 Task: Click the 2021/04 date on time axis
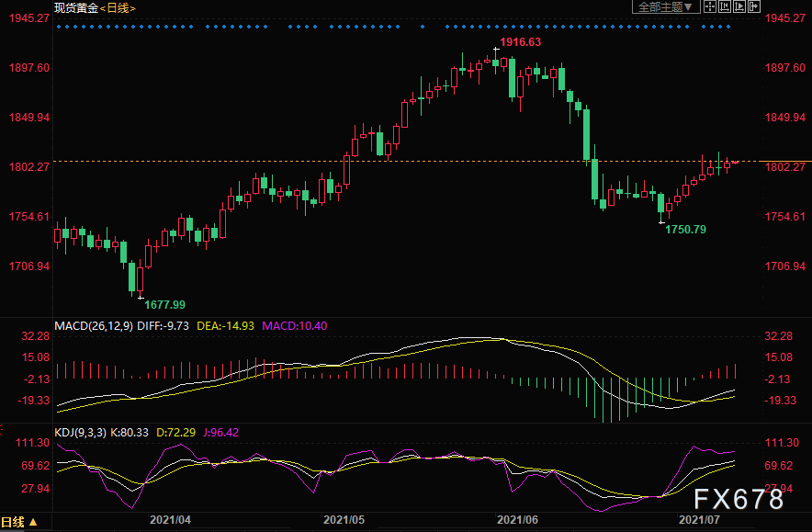click(x=172, y=519)
